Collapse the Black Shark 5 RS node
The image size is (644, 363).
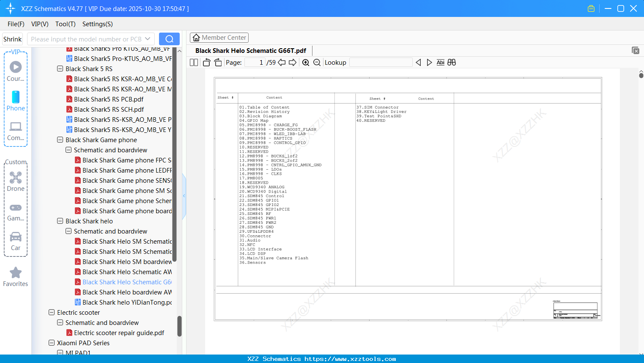click(x=60, y=69)
